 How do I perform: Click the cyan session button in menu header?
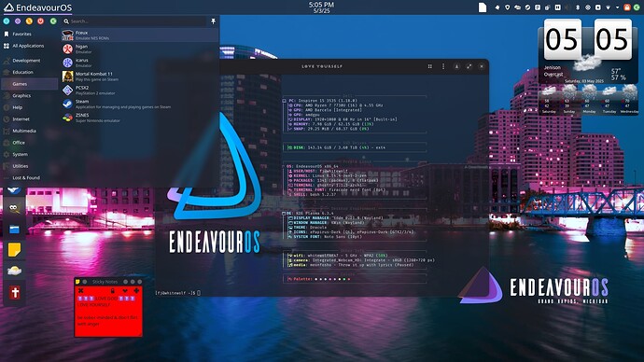(7, 21)
